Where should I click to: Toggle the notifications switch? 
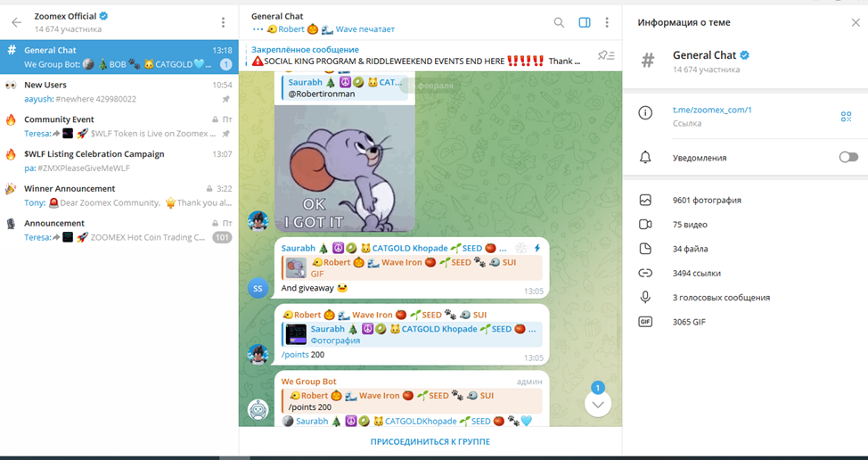848,158
